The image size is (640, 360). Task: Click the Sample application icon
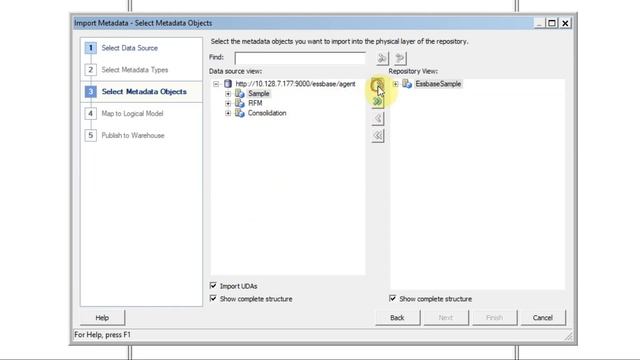pos(240,94)
